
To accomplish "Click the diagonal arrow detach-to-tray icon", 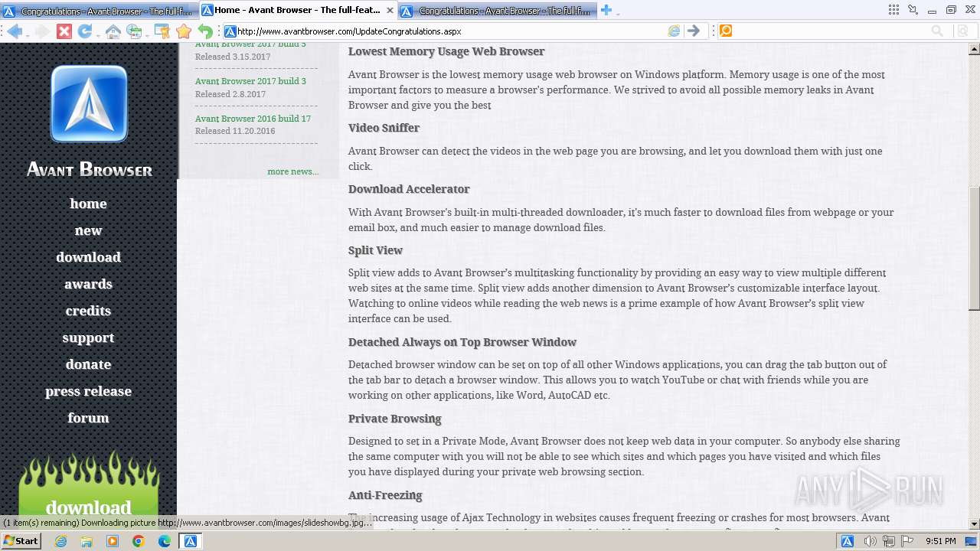I will pyautogui.click(x=913, y=10).
